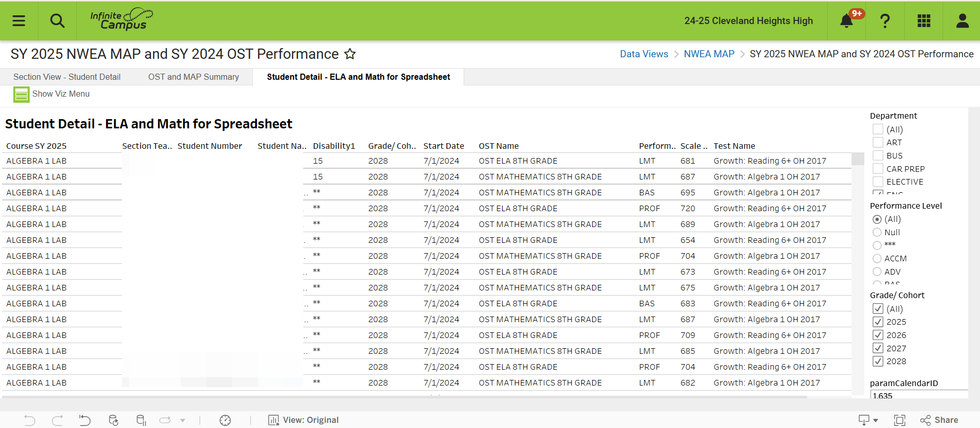This screenshot has width=980, height=428.
Task: Select Student Detail - ELA and Math tab
Action: pyautogui.click(x=358, y=77)
